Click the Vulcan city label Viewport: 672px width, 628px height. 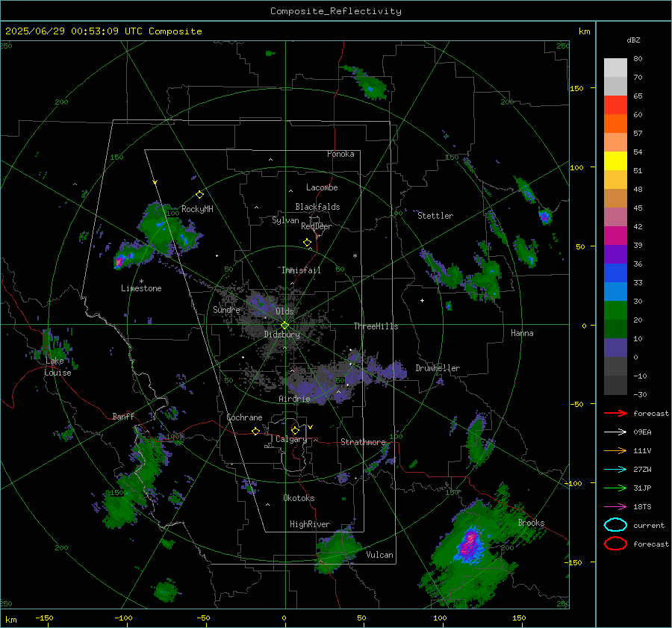(x=380, y=555)
